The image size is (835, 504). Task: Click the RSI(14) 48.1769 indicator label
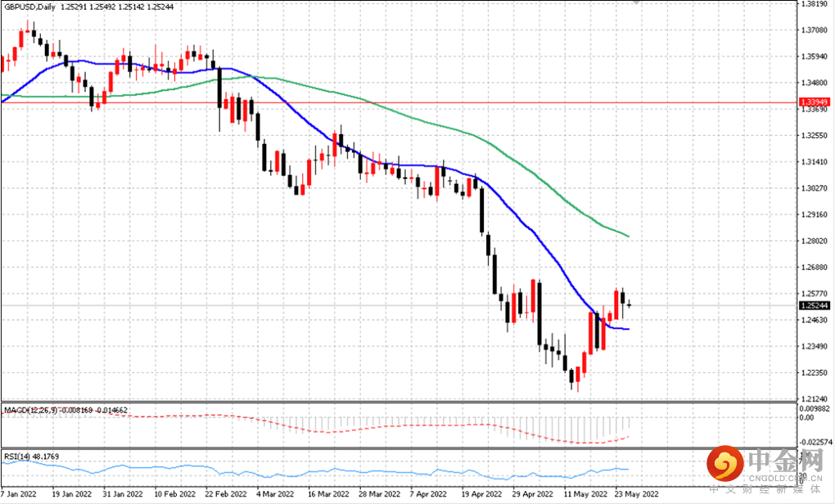[x=31, y=457]
